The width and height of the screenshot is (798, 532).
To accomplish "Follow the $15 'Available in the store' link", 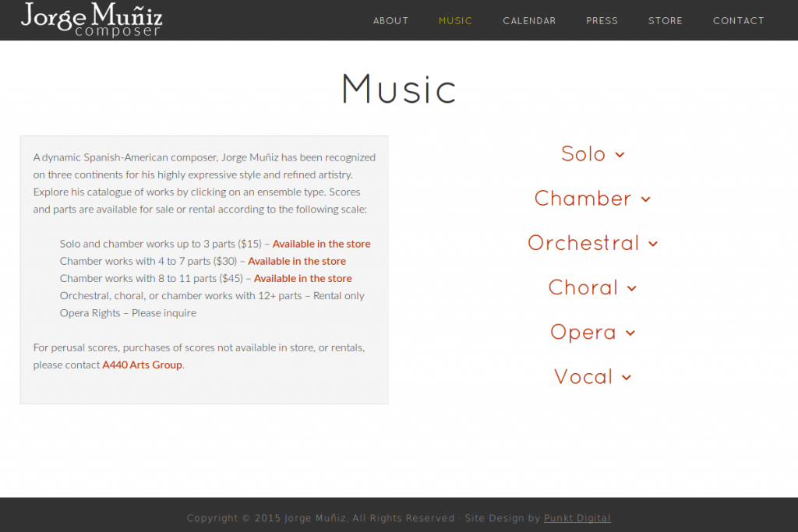I will pyautogui.click(x=321, y=244).
